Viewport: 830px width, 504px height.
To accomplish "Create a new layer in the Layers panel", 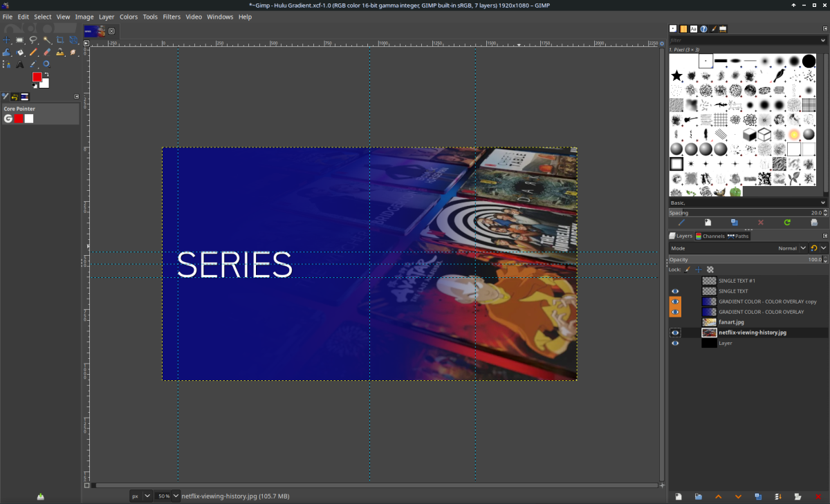I will tap(679, 496).
